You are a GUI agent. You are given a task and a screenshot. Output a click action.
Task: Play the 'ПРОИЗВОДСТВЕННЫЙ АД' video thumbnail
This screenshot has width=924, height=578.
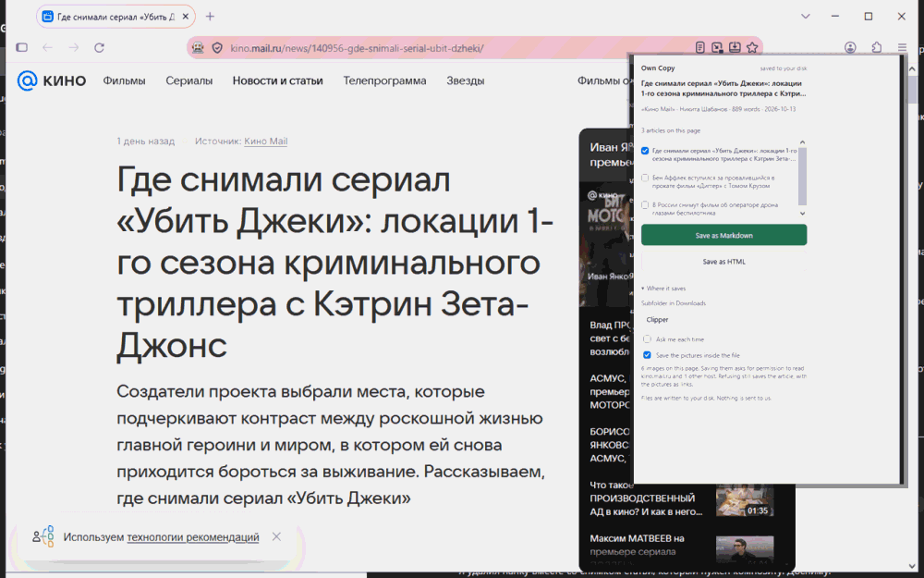(x=744, y=500)
